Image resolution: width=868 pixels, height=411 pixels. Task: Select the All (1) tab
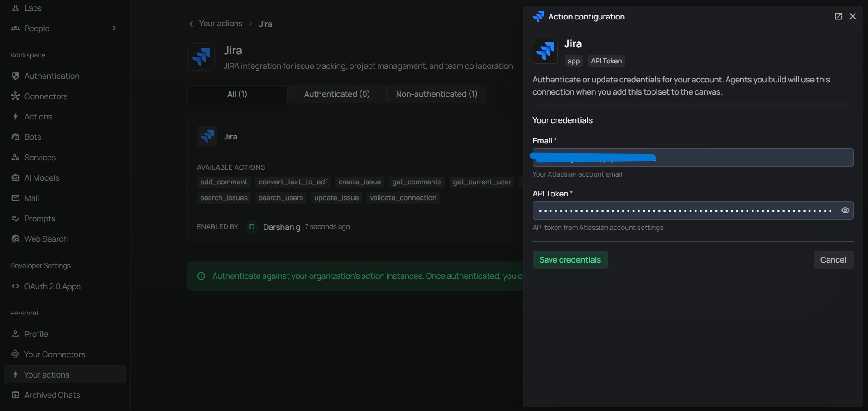(x=237, y=94)
